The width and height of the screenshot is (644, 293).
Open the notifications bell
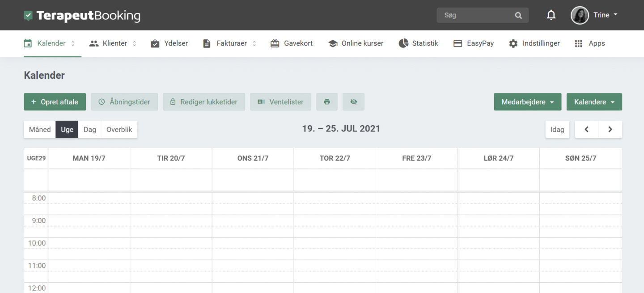[551, 15]
